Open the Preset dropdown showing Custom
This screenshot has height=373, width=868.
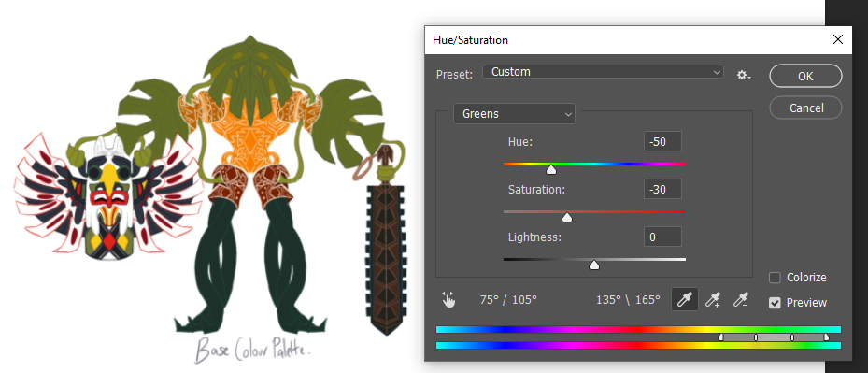pos(603,71)
